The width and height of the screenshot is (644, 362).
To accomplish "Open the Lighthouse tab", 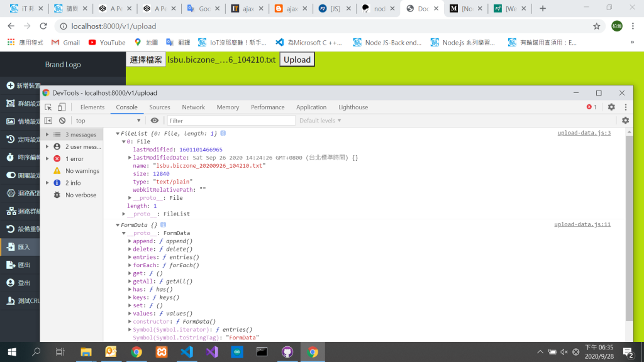I will pyautogui.click(x=353, y=107).
